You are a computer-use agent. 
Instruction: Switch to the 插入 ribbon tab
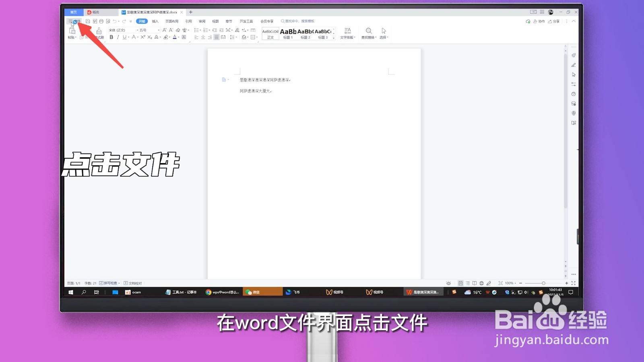point(155,21)
